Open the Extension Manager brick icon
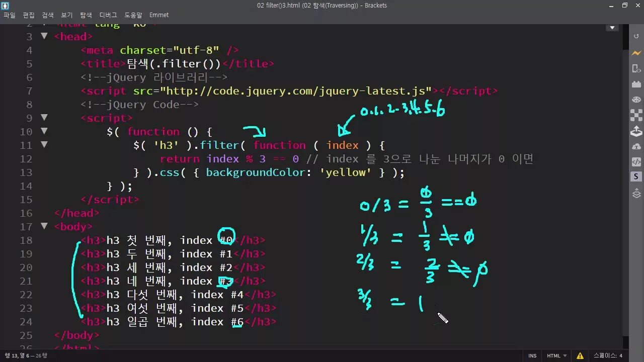The image size is (644, 362). click(636, 84)
